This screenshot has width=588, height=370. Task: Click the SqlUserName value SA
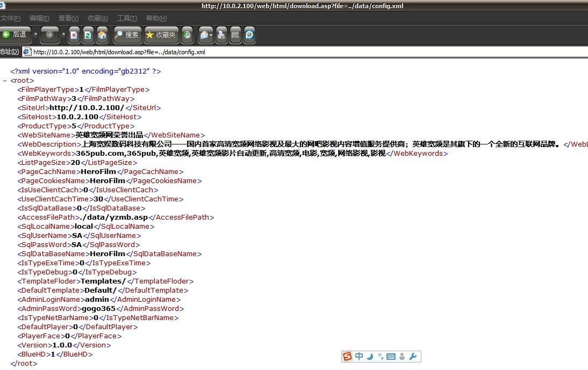point(77,236)
